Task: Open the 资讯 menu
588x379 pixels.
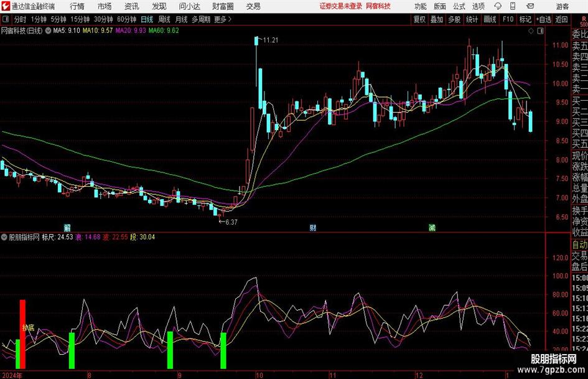Action: [132, 6]
